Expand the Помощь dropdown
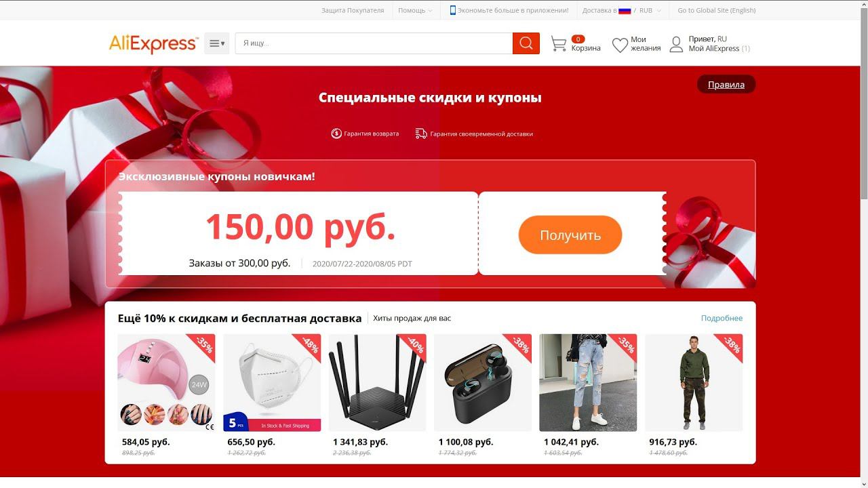The height and width of the screenshot is (488, 868). click(415, 10)
